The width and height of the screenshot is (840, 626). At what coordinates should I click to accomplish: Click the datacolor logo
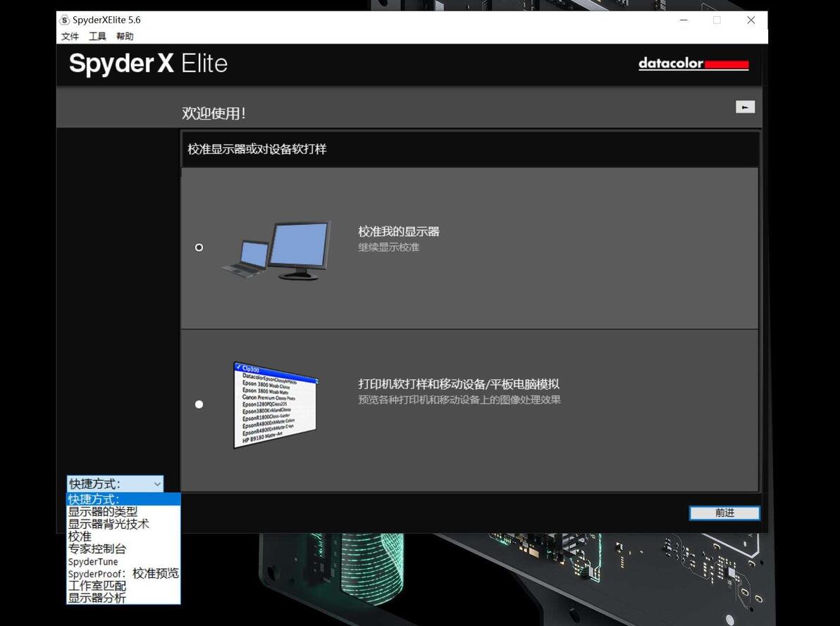[x=693, y=63]
